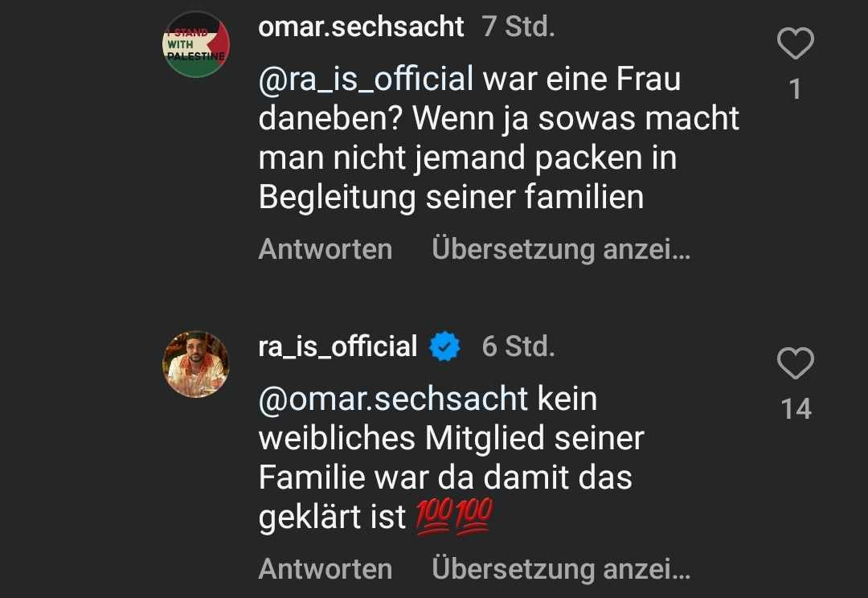868x598 pixels.
Task: Open omar.sechsacht's Palestine flag profile picture
Action: tap(196, 45)
